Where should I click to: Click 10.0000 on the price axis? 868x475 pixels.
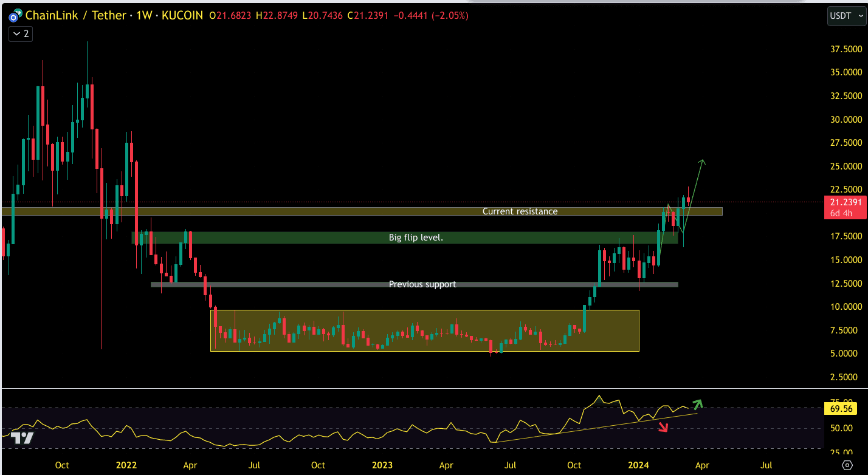(847, 306)
